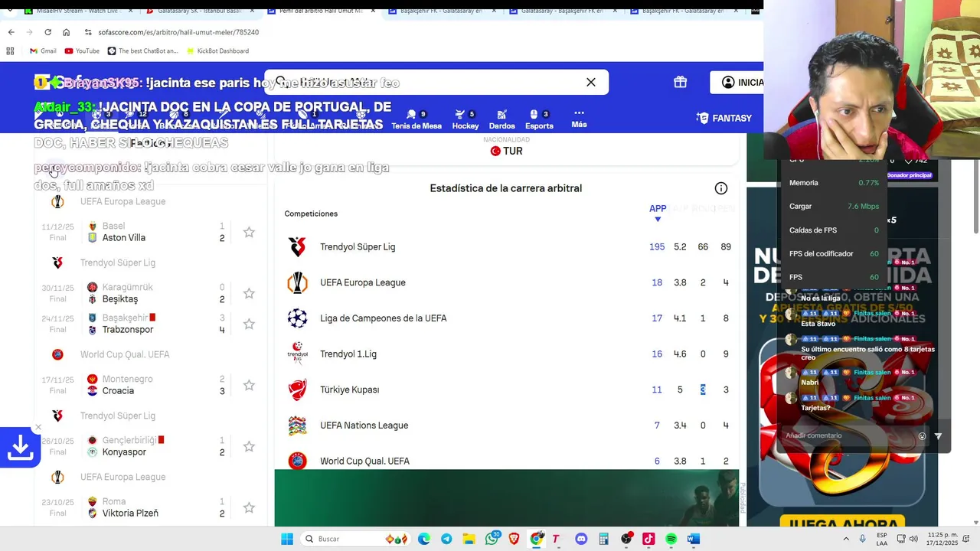The height and width of the screenshot is (551, 980).
Task: Open FANTASY section
Action: [x=724, y=118]
